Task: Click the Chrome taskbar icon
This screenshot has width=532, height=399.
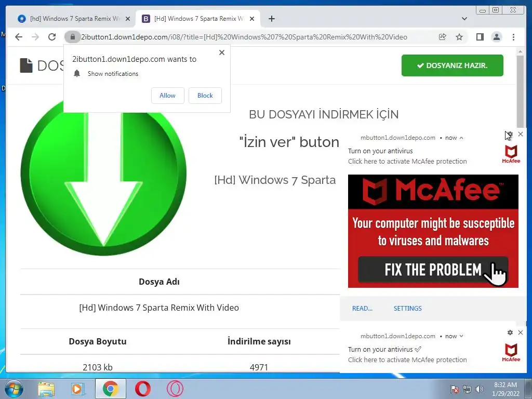Action: click(110, 389)
